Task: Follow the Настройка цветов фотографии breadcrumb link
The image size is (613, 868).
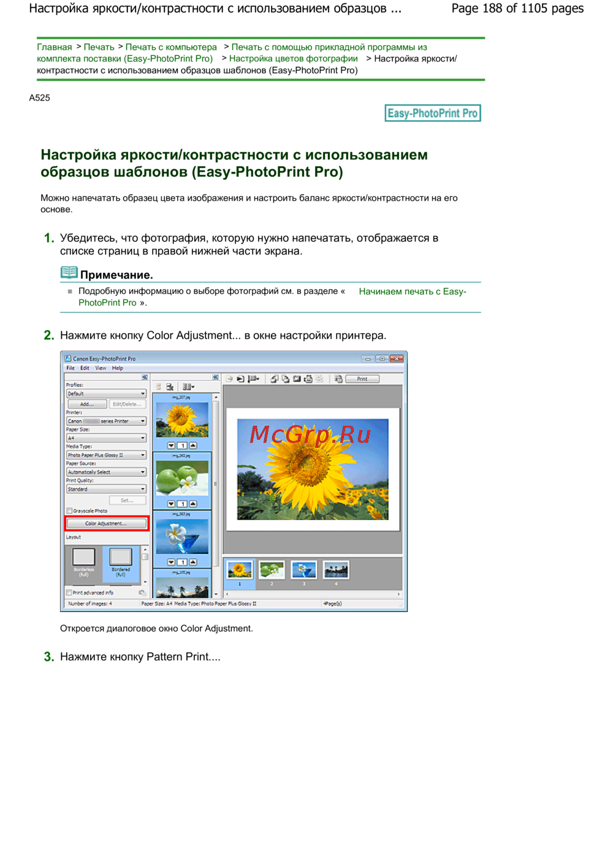Action: 293,59
